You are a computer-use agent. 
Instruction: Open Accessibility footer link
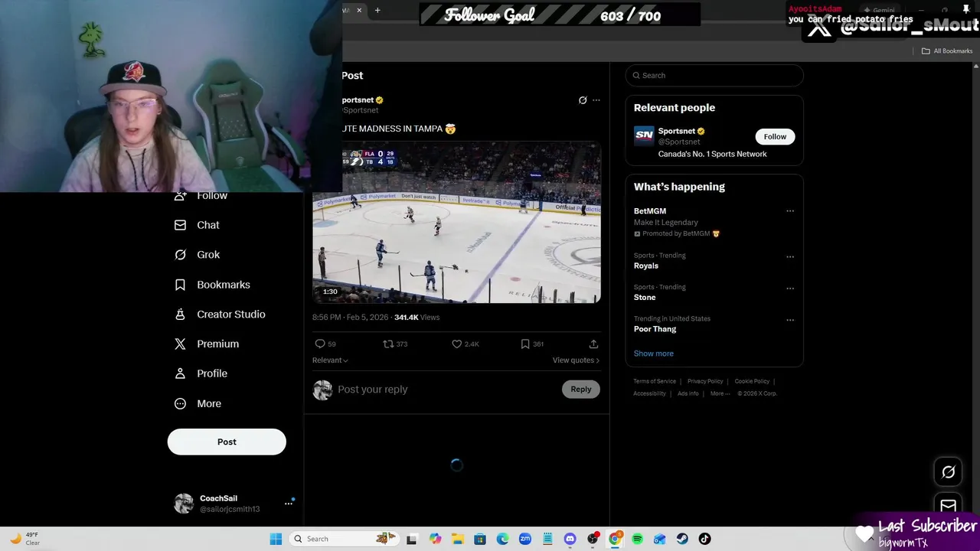649,393
